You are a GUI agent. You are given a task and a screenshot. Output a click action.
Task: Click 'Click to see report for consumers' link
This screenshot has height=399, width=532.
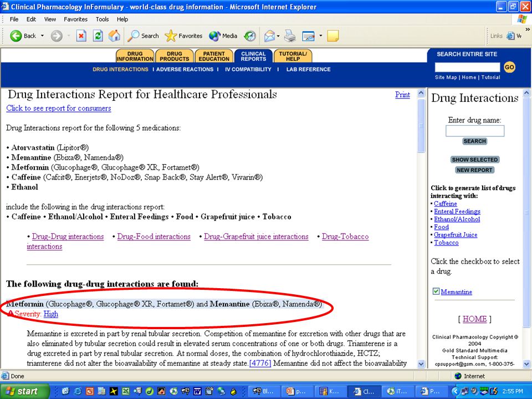pos(58,108)
